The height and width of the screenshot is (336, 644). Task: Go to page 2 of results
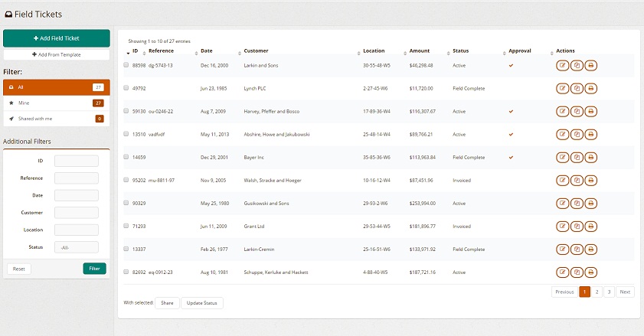pyautogui.click(x=597, y=292)
